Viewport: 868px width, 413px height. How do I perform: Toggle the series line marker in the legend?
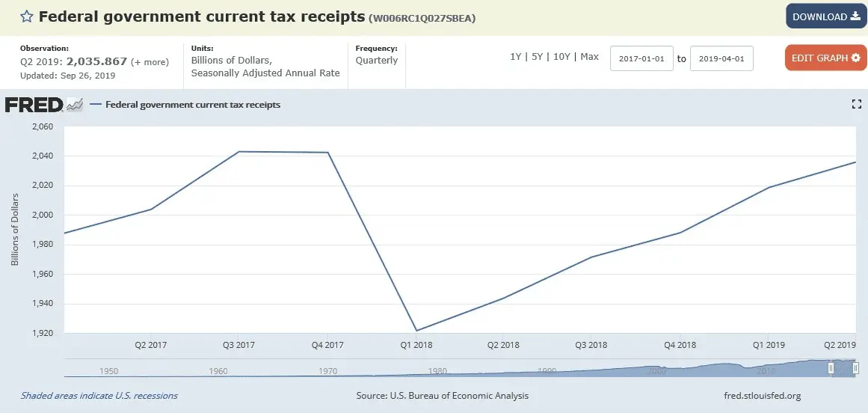95,105
